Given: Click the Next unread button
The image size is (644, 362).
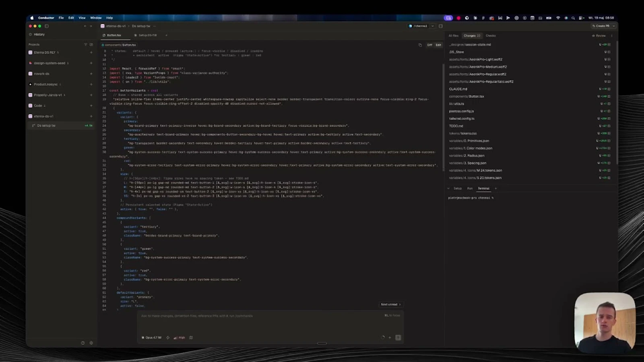Looking at the screenshot, I should (390, 304).
